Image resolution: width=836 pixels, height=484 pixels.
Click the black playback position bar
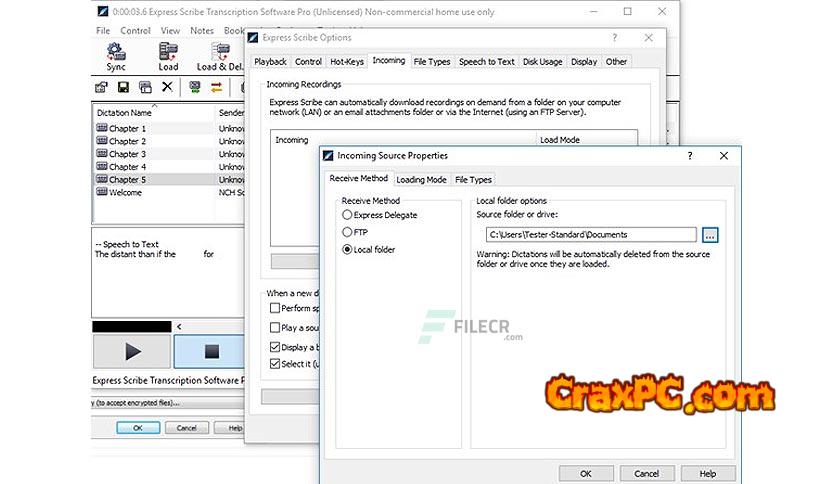coord(132,326)
